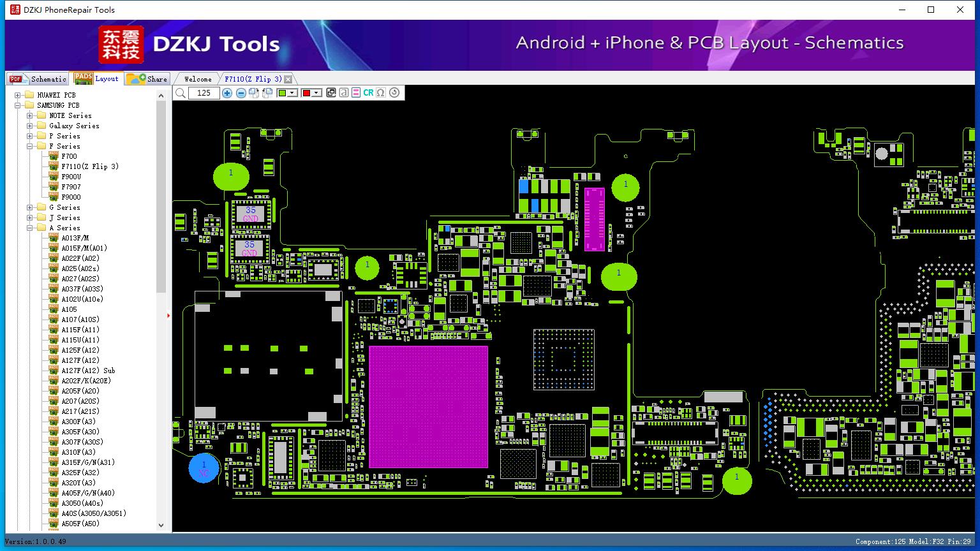Open the A022F(A02) layout file
This screenshot has height=551, width=980.
click(x=80, y=258)
